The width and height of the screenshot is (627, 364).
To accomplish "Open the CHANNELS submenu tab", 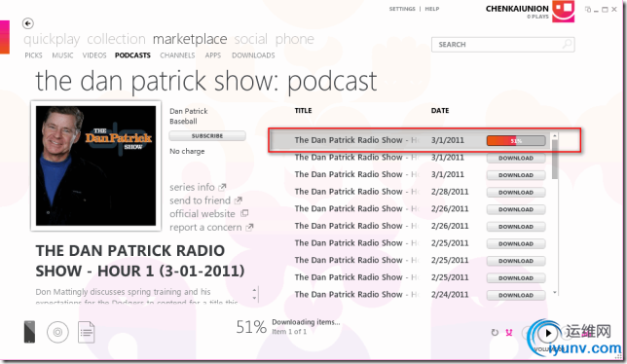I will tap(177, 55).
